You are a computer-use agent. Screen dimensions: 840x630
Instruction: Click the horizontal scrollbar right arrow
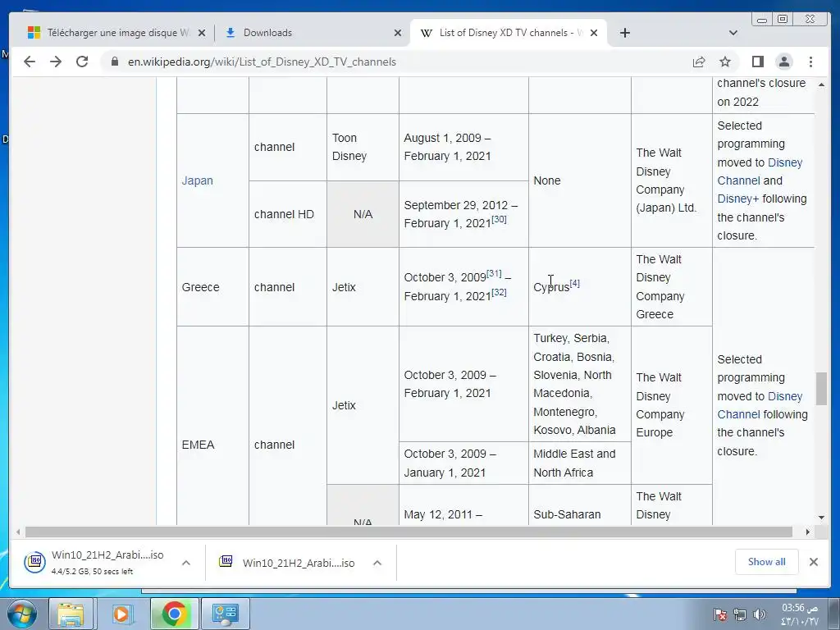click(808, 532)
